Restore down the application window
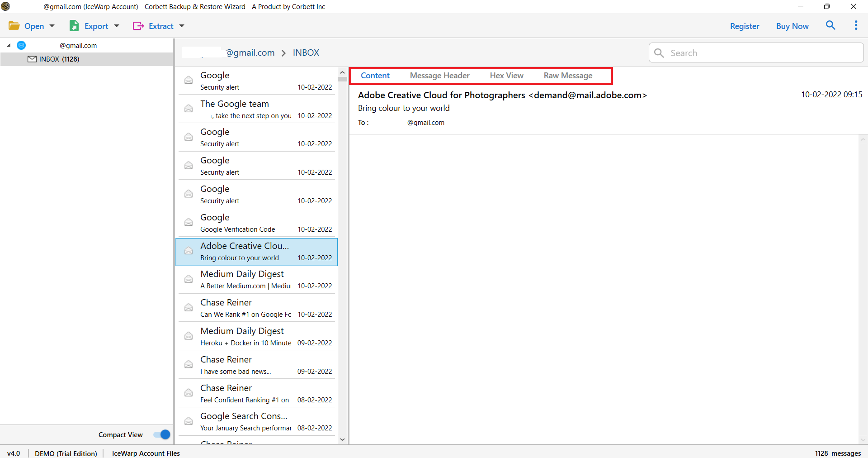Image resolution: width=868 pixels, height=458 pixels. [827, 6]
